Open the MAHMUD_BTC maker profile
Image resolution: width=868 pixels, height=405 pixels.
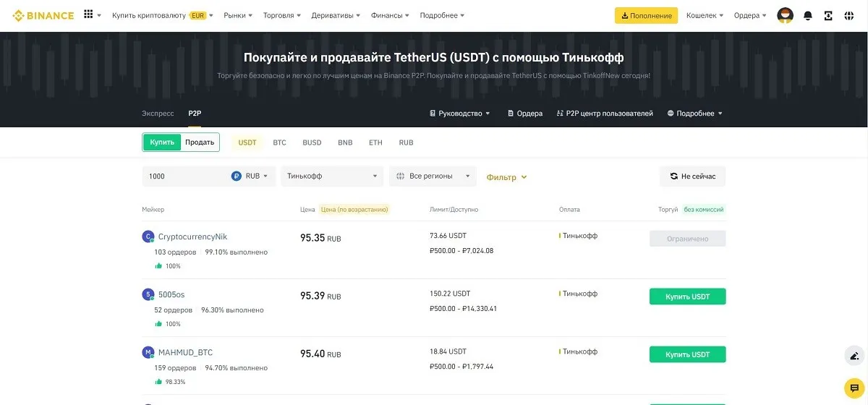[185, 352]
